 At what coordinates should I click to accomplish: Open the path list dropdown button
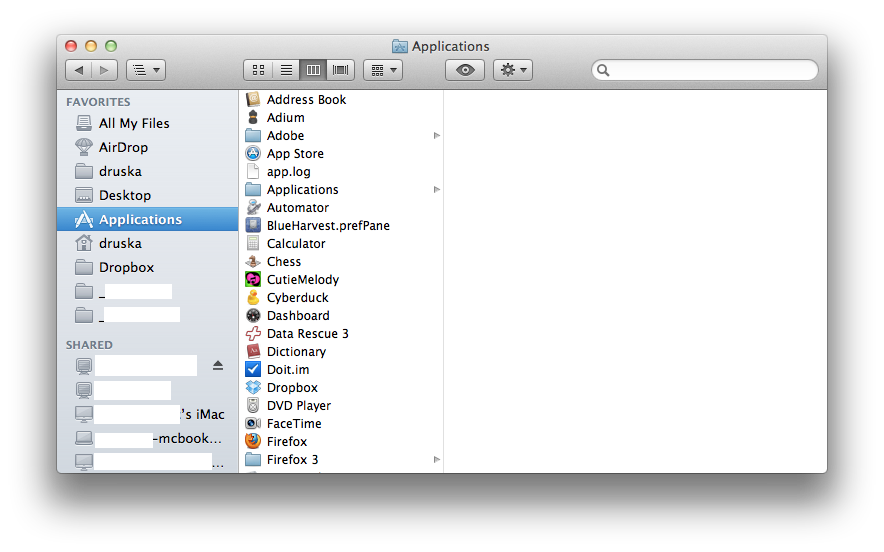pyautogui.click(x=146, y=70)
